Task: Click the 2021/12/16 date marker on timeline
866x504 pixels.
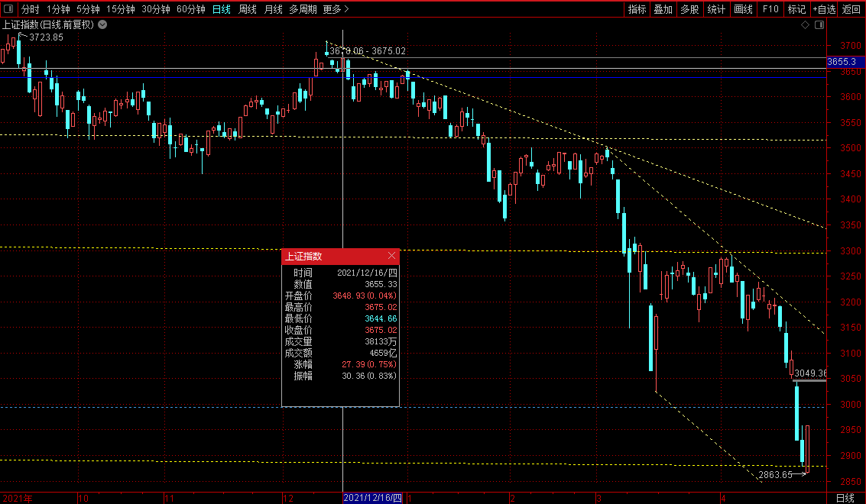Action: click(372, 498)
